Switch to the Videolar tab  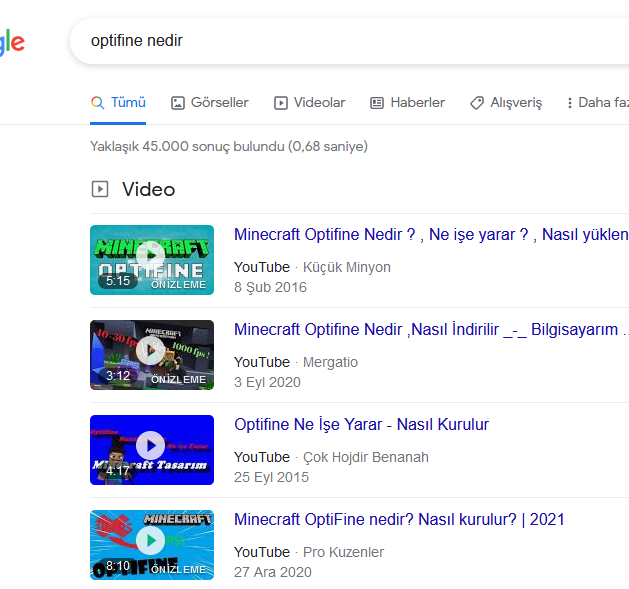[x=309, y=103]
